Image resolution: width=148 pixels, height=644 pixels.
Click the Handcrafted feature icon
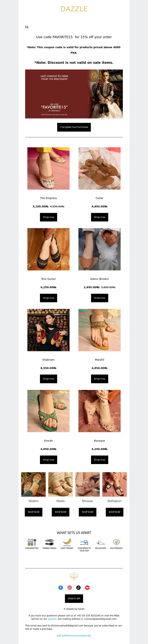pyautogui.click(x=32, y=542)
